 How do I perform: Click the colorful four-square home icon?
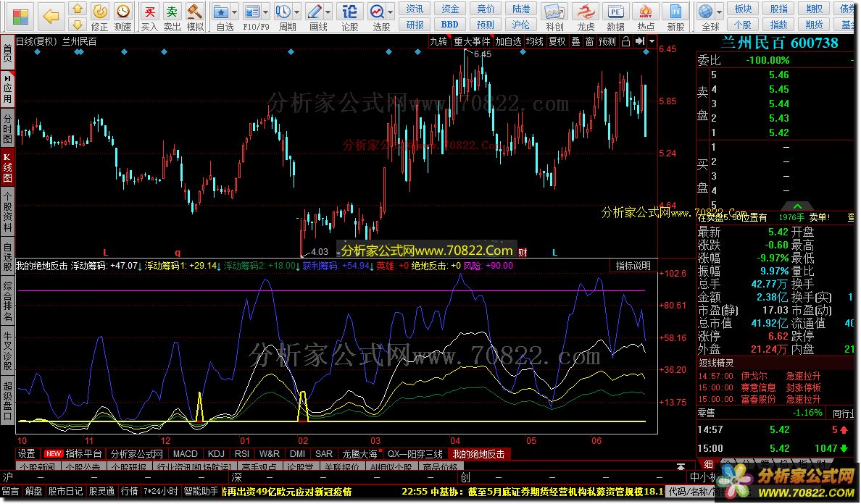(22, 17)
